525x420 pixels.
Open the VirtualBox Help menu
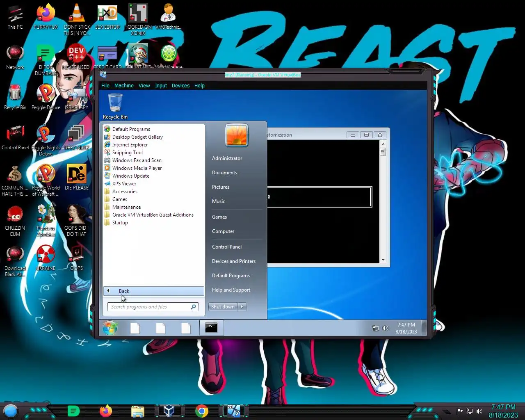point(199,86)
